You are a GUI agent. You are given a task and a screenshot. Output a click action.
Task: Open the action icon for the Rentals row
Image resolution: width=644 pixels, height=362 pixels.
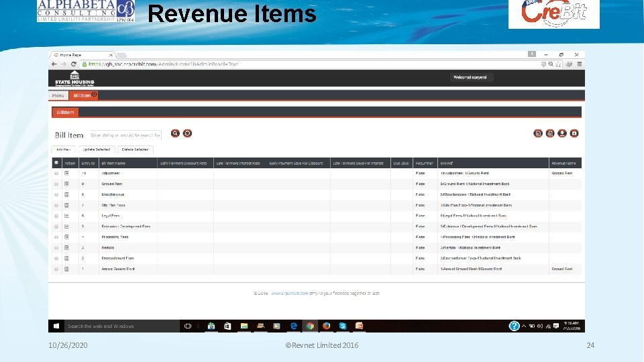point(66,247)
